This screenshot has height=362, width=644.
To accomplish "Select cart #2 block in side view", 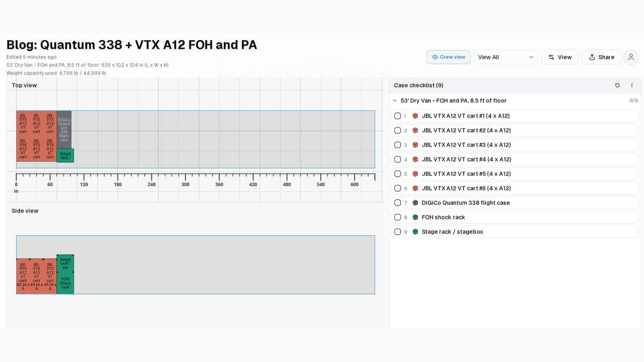I will coord(23,276).
